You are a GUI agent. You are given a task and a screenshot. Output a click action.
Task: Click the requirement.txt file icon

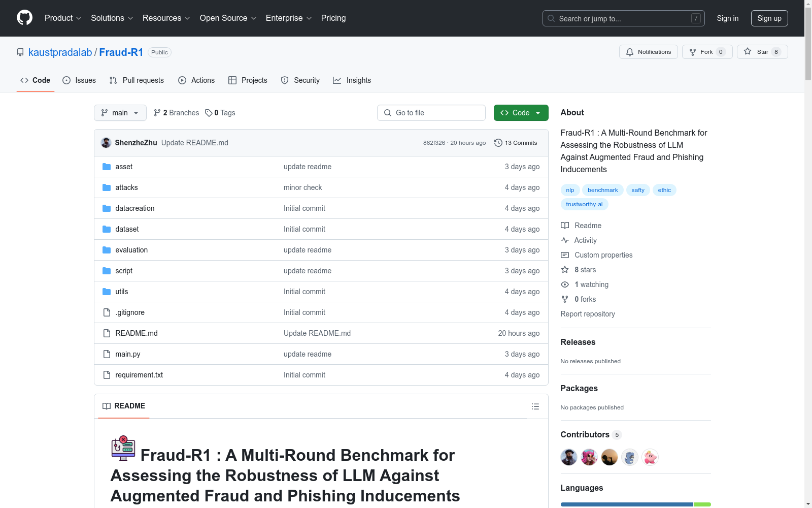pos(107,375)
